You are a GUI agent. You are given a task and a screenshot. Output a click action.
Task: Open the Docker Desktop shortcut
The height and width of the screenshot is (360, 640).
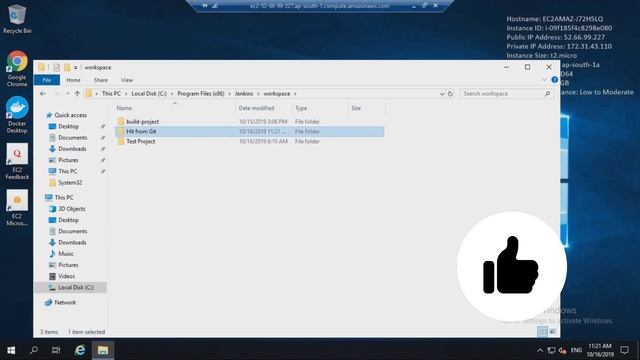[17, 115]
